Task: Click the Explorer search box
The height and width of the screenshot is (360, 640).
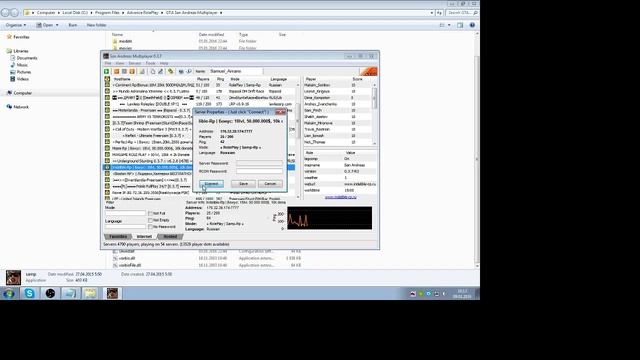Action: [x=462, y=13]
